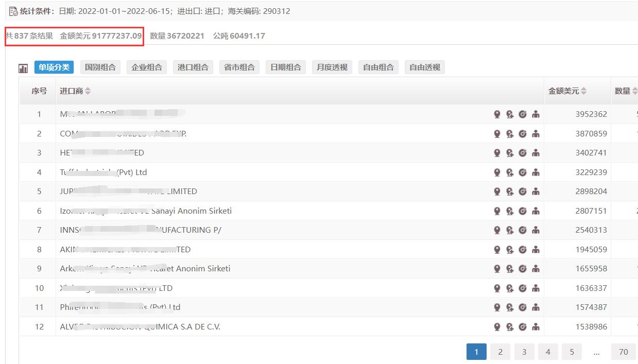Screen dimensions: 638x364
Task: Click the total 金额美元 91777237.09 summary
Action: [x=100, y=36]
